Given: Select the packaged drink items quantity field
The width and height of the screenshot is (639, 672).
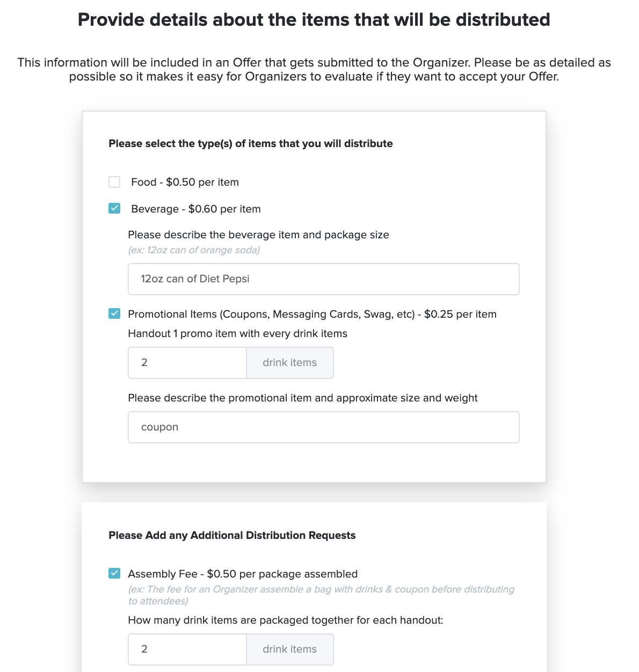Looking at the screenshot, I should 187,649.
